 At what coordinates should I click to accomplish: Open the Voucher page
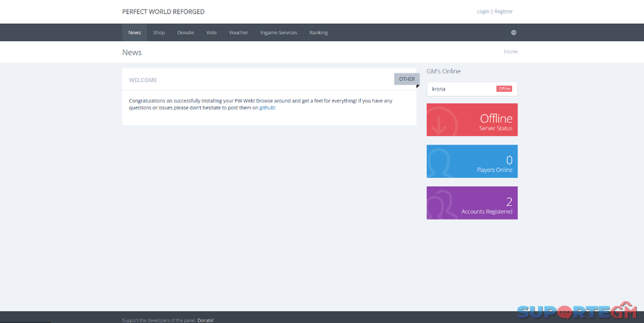[238, 33]
